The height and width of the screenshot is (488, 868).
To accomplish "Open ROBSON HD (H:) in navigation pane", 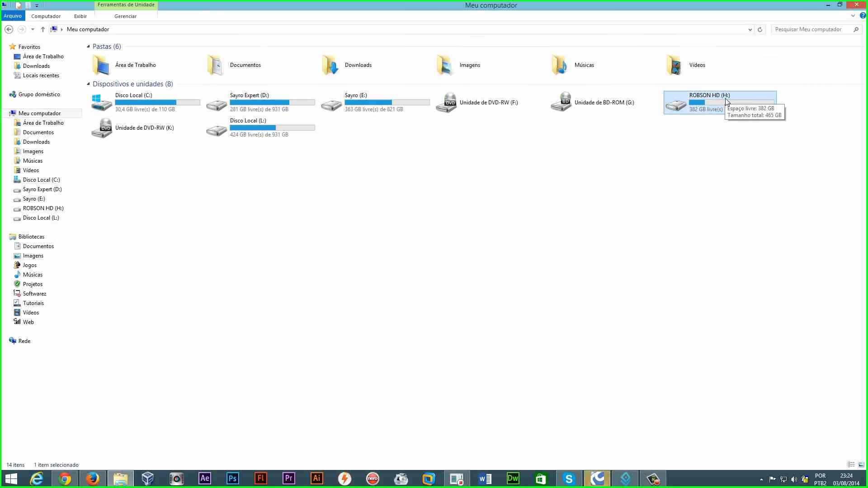I will [x=43, y=208].
